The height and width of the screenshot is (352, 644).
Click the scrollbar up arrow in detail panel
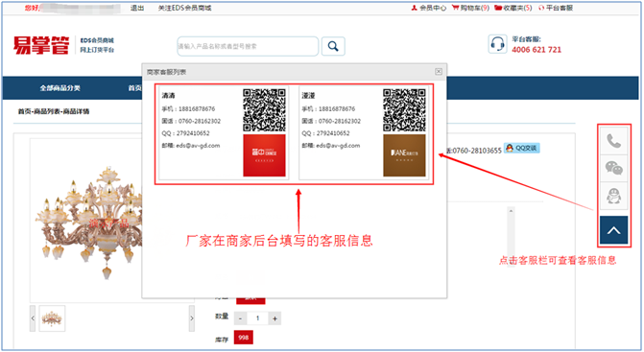click(511, 211)
